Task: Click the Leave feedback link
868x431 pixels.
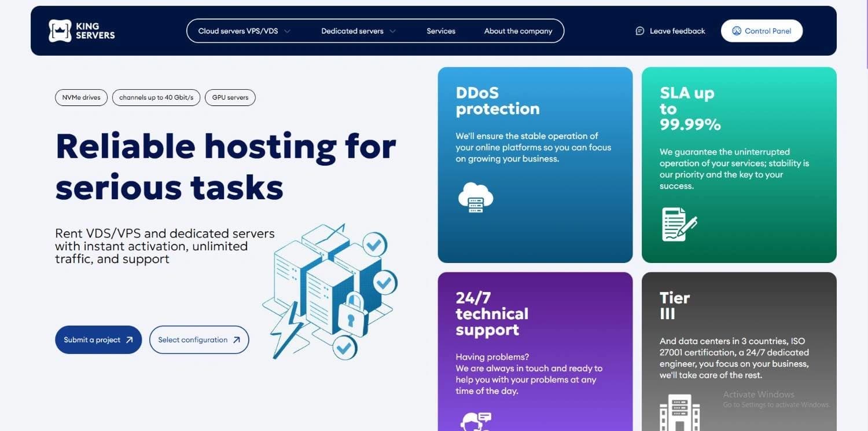Action: click(677, 31)
